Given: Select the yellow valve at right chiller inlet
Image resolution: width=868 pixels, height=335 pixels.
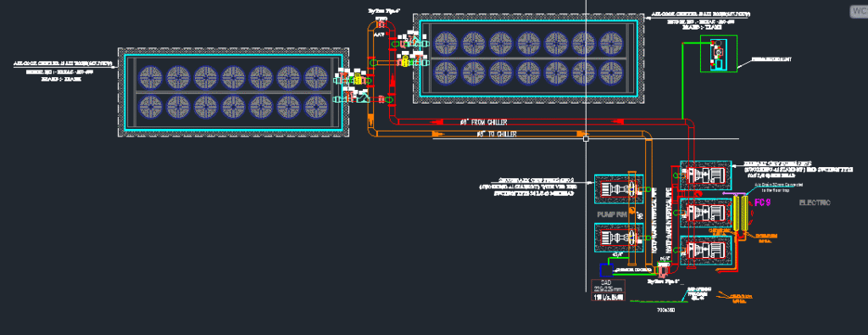Looking at the screenshot, I should coord(404,61).
